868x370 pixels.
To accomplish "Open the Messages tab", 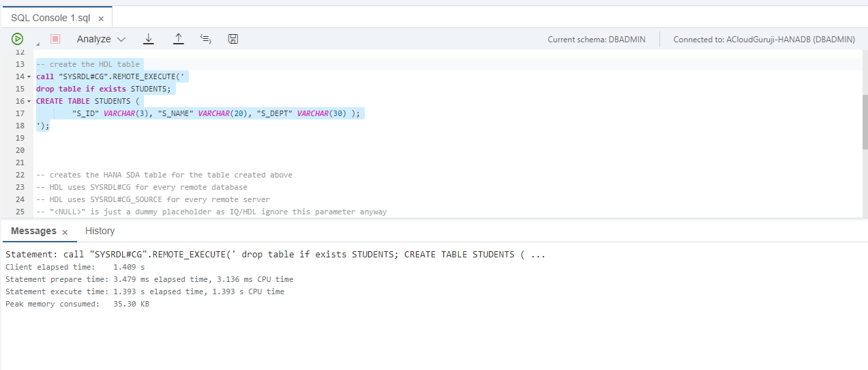I will (x=33, y=231).
